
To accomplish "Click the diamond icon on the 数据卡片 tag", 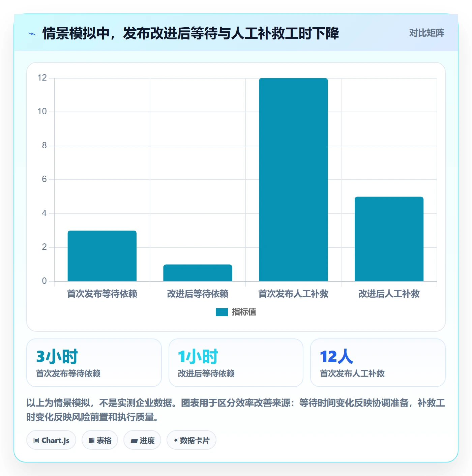I will click(x=176, y=440).
